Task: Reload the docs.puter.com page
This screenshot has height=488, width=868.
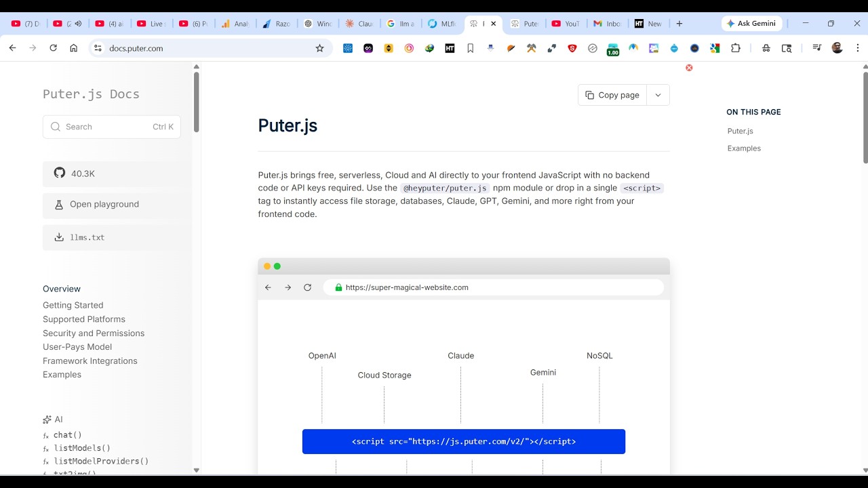Action: click(x=53, y=48)
